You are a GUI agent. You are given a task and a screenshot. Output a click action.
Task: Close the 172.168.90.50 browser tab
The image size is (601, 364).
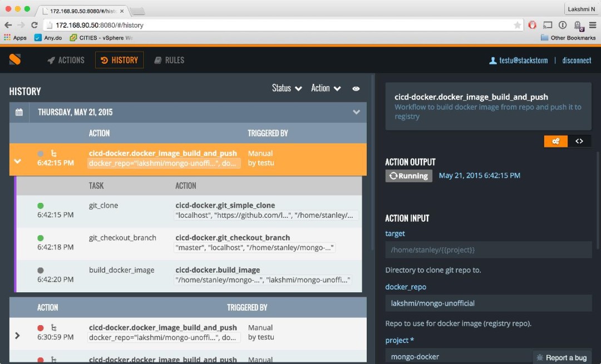pos(122,11)
